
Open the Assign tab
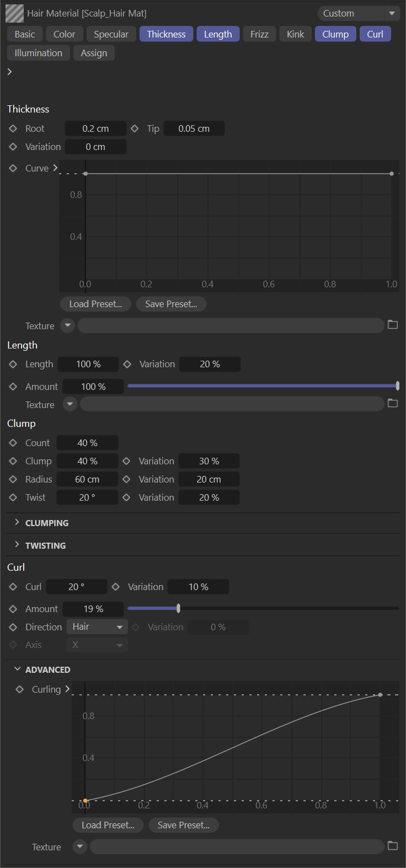tap(94, 53)
